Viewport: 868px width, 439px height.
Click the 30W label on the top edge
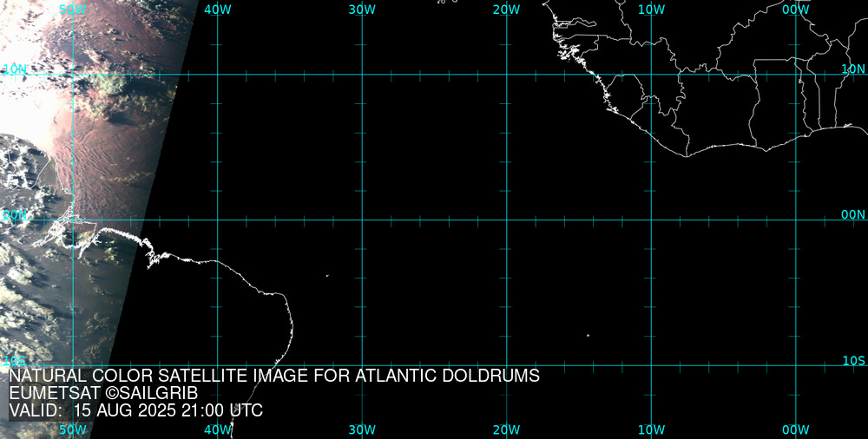pyautogui.click(x=362, y=10)
